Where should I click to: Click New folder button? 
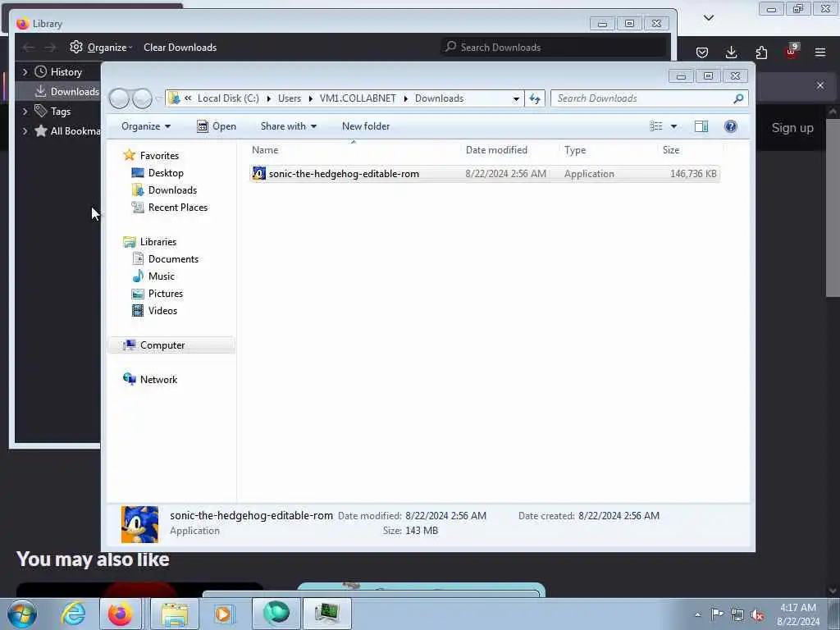coord(366,126)
